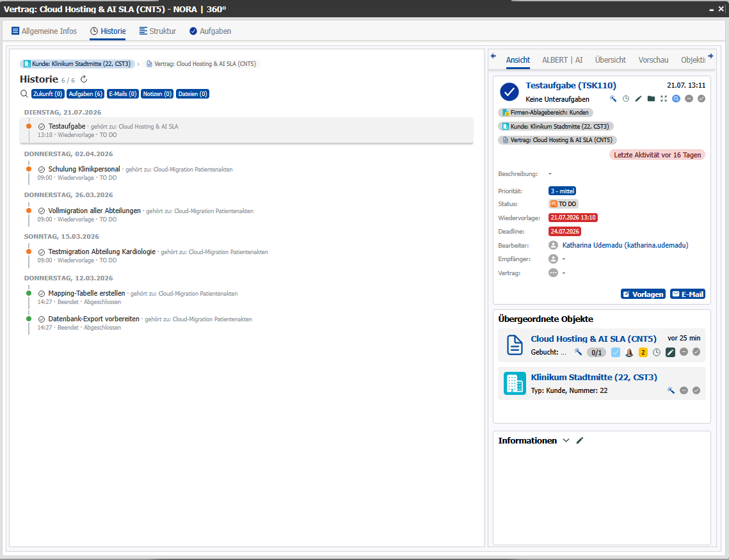The image size is (729, 560).
Task: Click magic wand in Klinikum Stadtmitte card
Action: (x=671, y=390)
